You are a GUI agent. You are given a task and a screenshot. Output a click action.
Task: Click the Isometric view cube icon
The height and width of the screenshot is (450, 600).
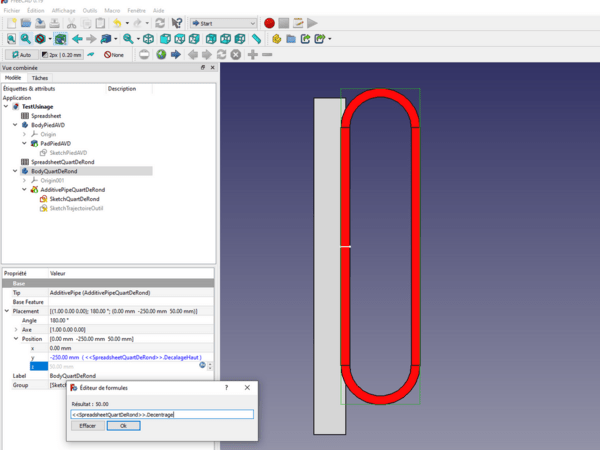point(60,39)
